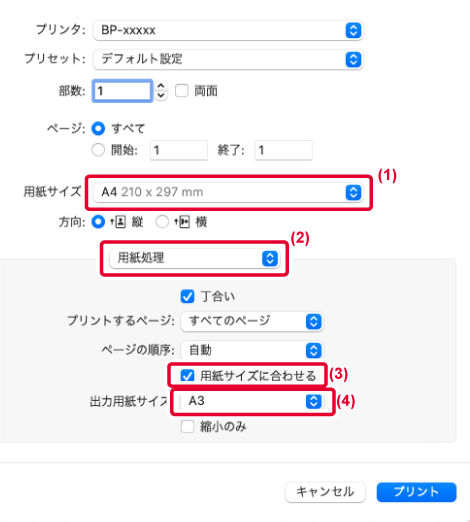
Task: Click the down arrow of the 部数 stepper
Action: coord(161,95)
